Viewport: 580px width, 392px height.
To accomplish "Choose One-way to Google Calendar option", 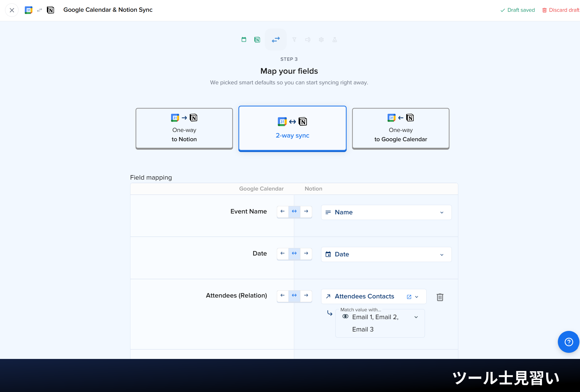I will click(x=401, y=128).
